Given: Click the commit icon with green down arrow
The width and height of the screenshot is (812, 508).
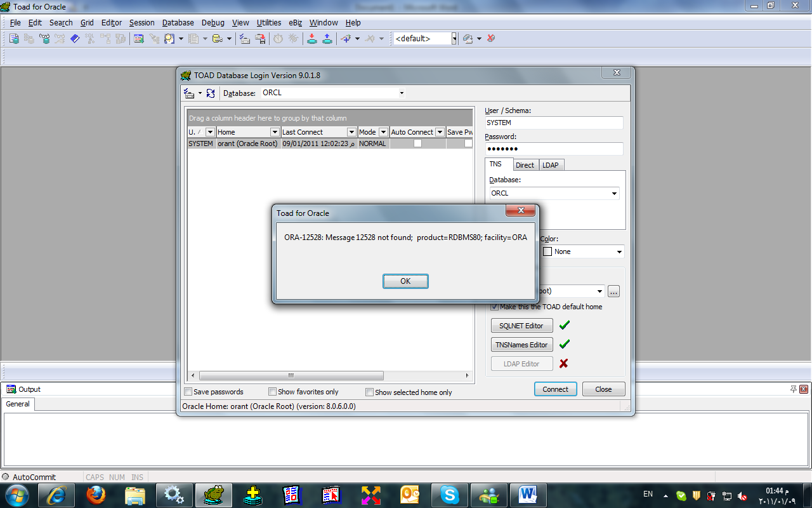Looking at the screenshot, I should tap(312, 39).
